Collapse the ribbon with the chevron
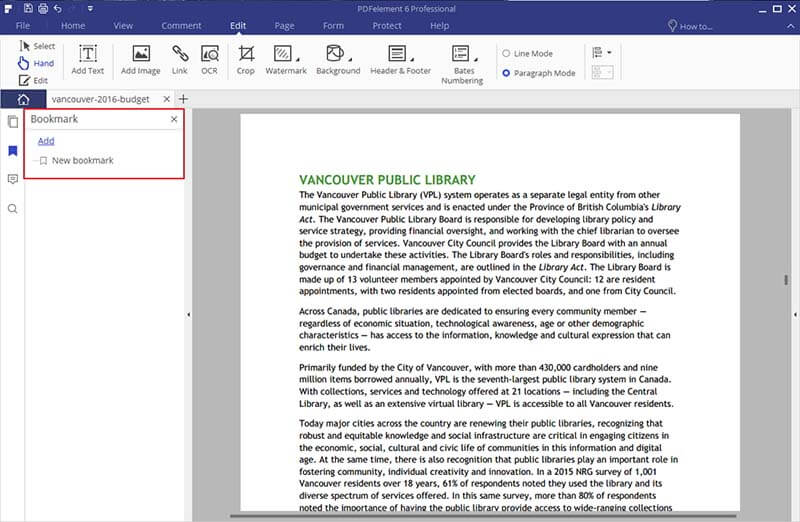The height and width of the screenshot is (522, 800). click(790, 26)
